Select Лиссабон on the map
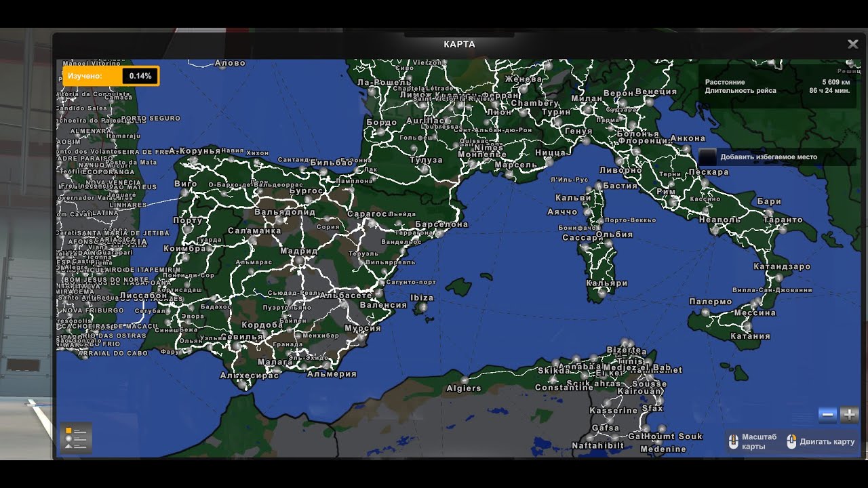The image size is (868, 488). [x=143, y=296]
